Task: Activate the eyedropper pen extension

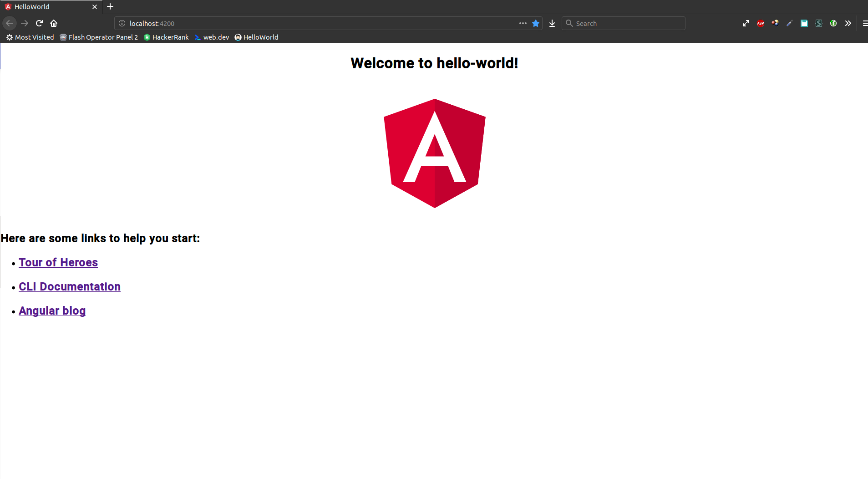Action: [790, 23]
